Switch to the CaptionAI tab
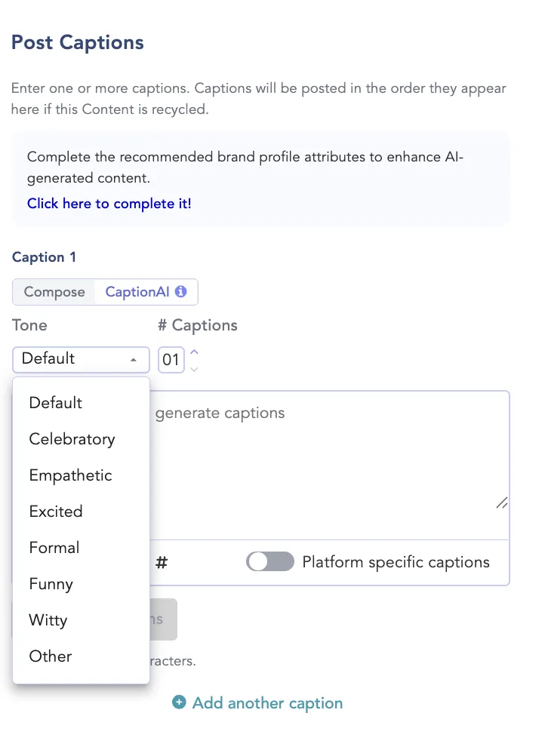 137,292
